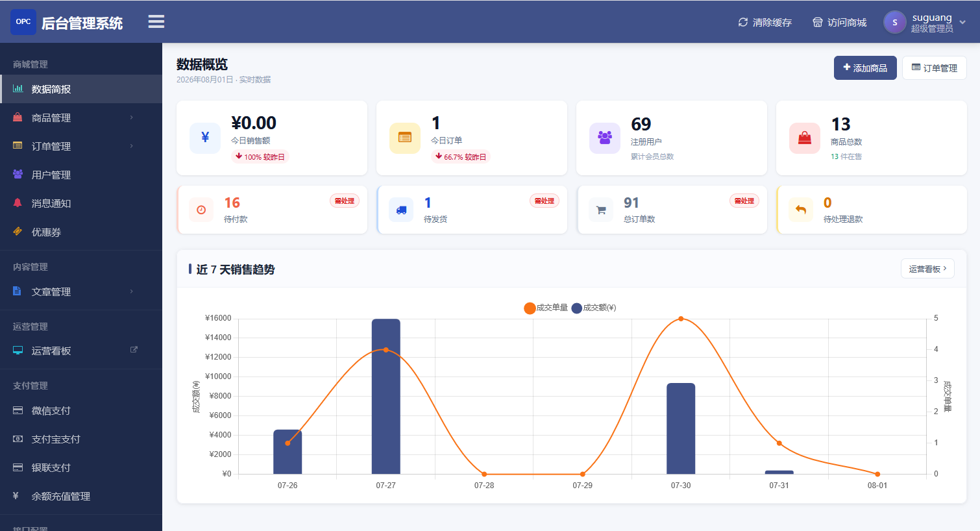Click the cart icon in 总订单数 card
The image size is (980, 531).
point(601,210)
